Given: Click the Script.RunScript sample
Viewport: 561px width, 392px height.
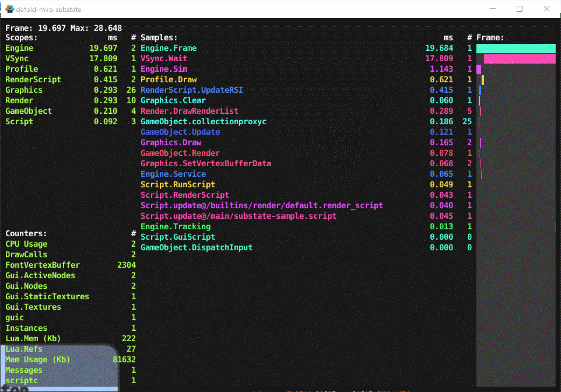Looking at the screenshot, I should click(178, 185).
